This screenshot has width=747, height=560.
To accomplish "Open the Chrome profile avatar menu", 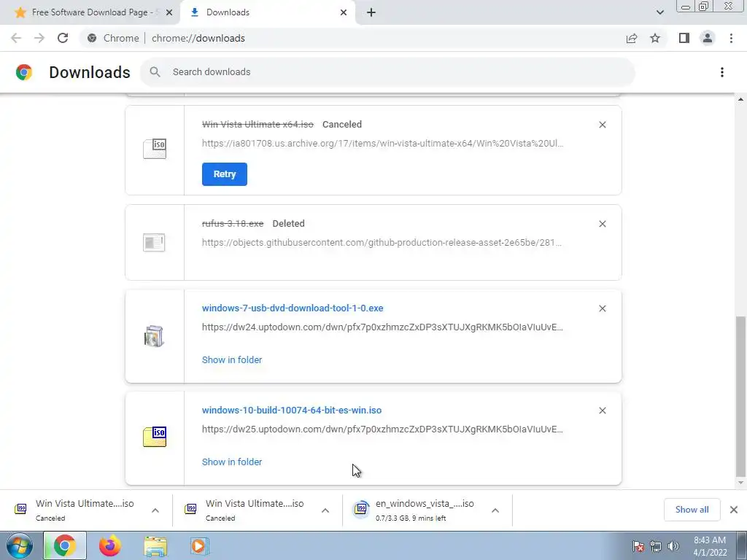I will point(708,38).
